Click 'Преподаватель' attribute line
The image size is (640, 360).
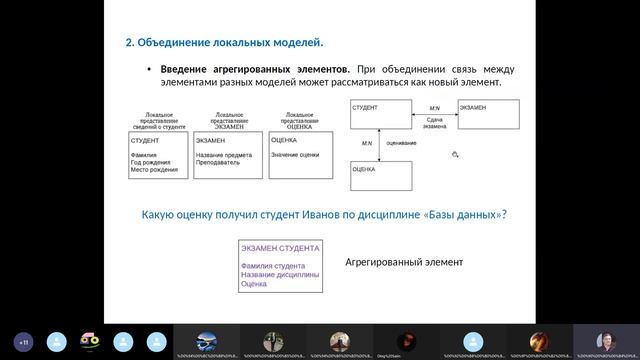coord(218,162)
